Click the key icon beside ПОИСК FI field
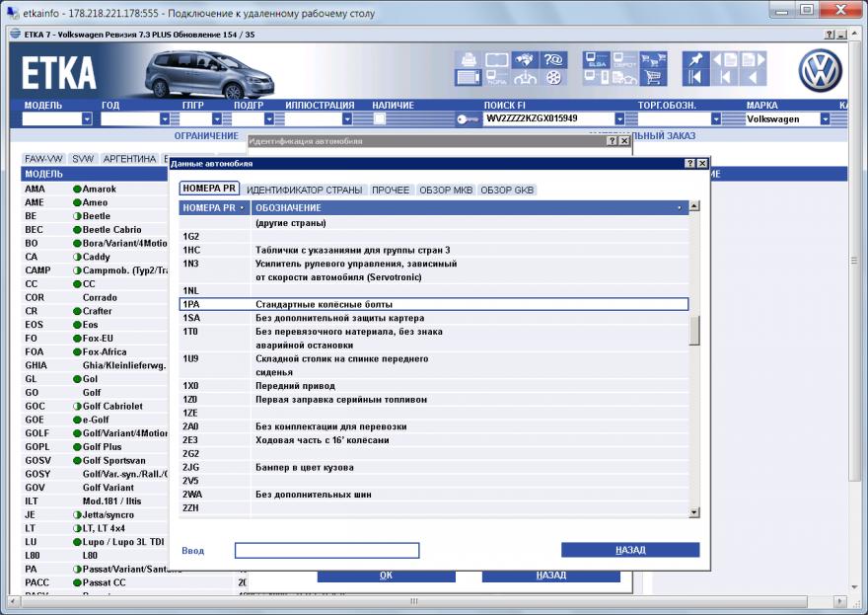This screenshot has width=868, height=615. click(468, 119)
